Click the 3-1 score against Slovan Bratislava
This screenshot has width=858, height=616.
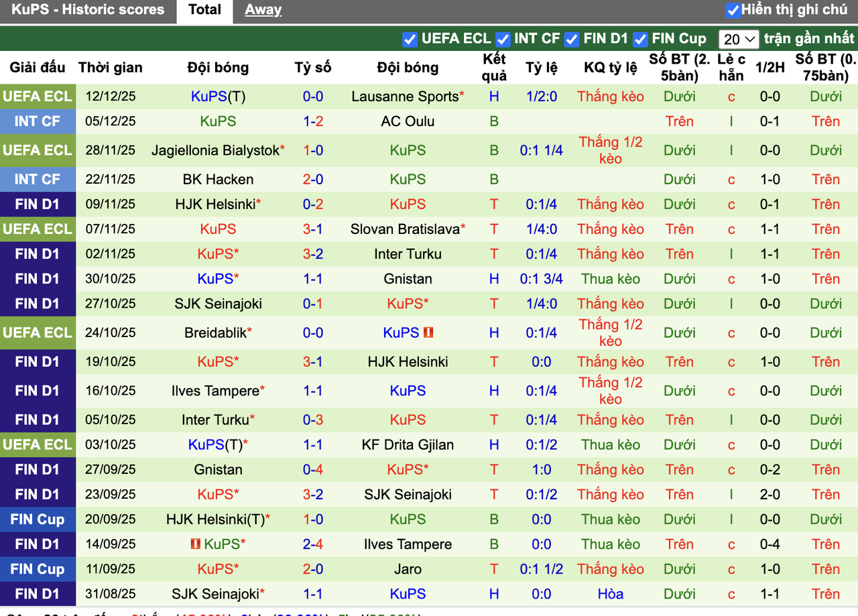(x=313, y=229)
